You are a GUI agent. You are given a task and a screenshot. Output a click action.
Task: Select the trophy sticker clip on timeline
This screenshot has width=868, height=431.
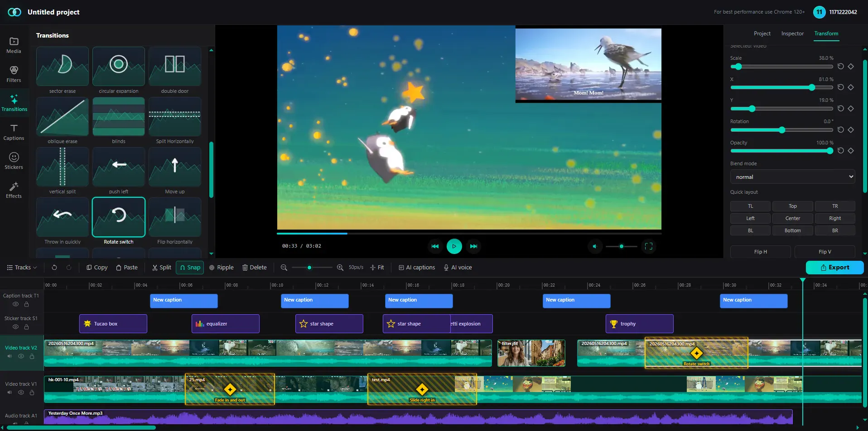click(639, 324)
